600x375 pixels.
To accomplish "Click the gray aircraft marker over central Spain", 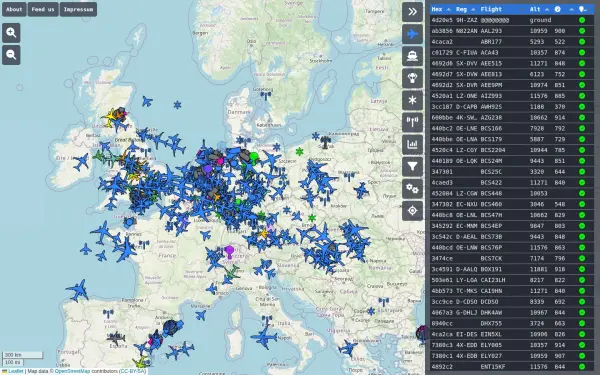I will click(116, 338).
